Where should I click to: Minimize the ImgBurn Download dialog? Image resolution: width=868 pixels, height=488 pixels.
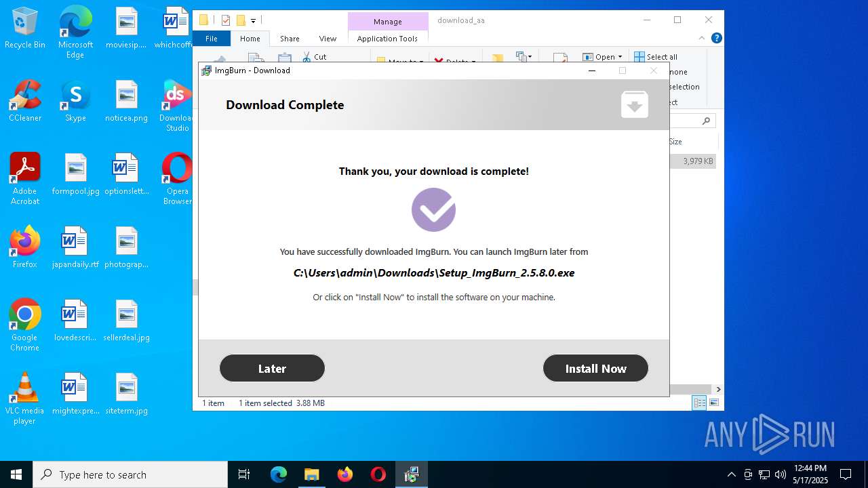tap(592, 70)
